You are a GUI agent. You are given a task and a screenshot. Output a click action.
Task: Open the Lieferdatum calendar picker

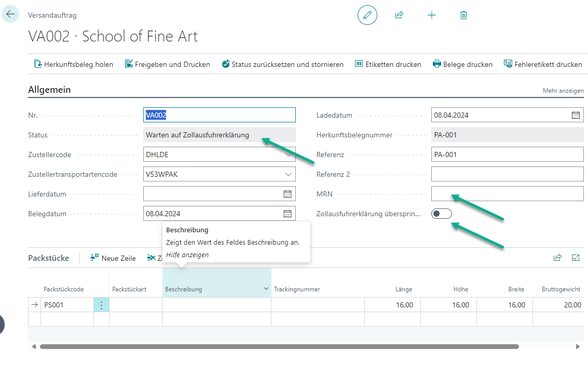pyautogui.click(x=287, y=194)
